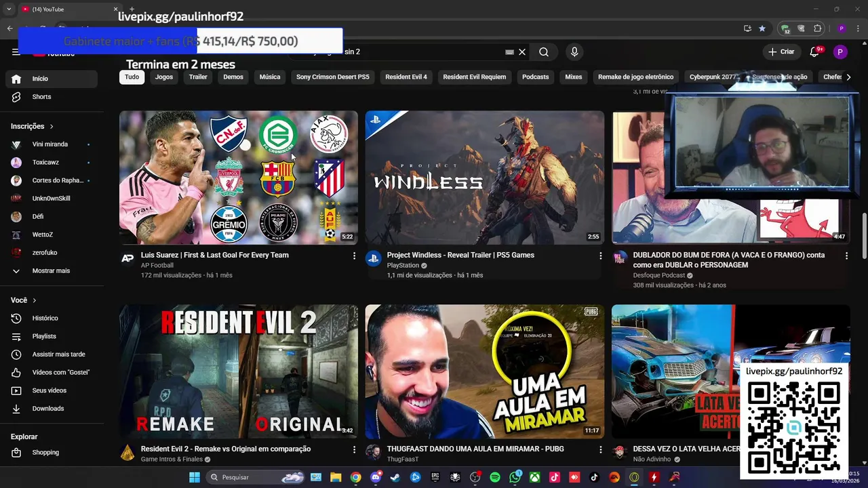Screen dimensions: 868x488
Task: Start voice search with microphone icon
Action: pyautogui.click(x=574, y=52)
